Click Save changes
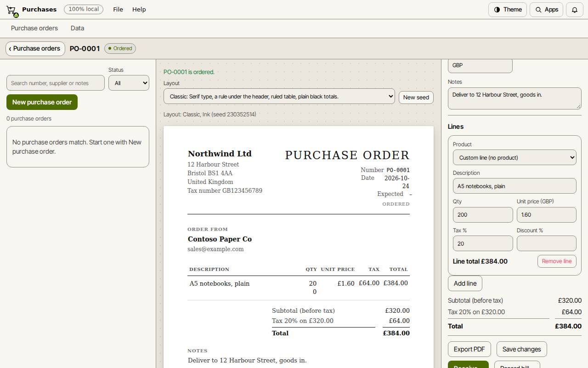The height and width of the screenshot is (368, 588). pyautogui.click(x=521, y=349)
